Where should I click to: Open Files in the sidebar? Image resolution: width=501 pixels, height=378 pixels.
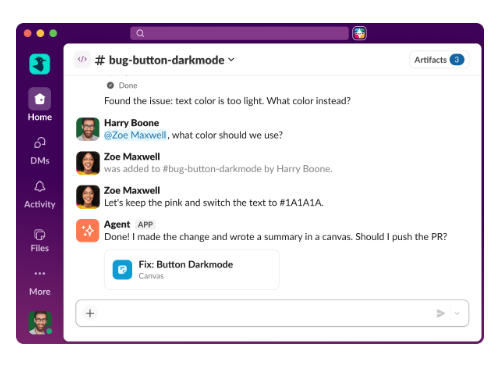point(40,240)
